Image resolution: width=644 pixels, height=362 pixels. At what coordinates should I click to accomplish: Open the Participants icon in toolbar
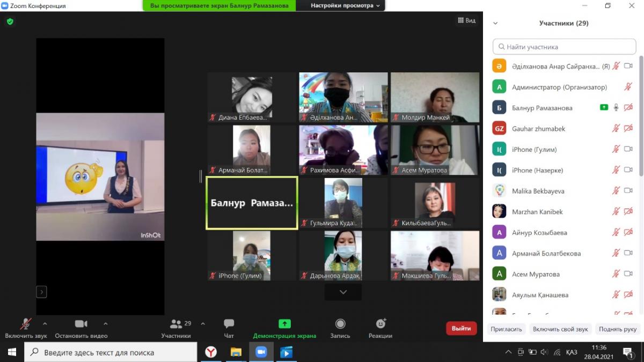point(176,324)
